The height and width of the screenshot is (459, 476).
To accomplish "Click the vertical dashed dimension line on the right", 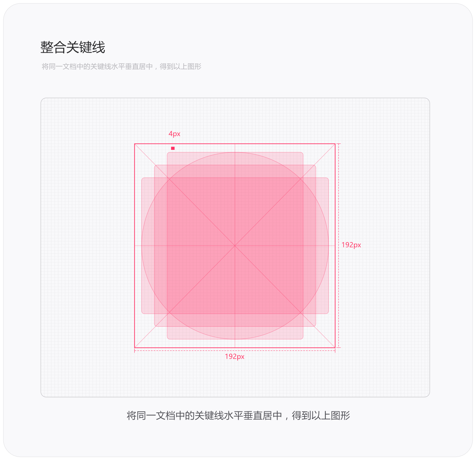I will click(x=339, y=245).
